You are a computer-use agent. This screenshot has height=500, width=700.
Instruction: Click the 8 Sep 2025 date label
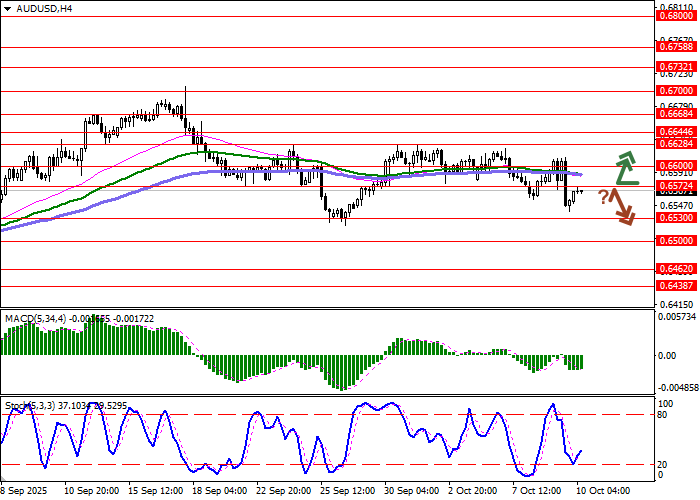tap(24, 491)
